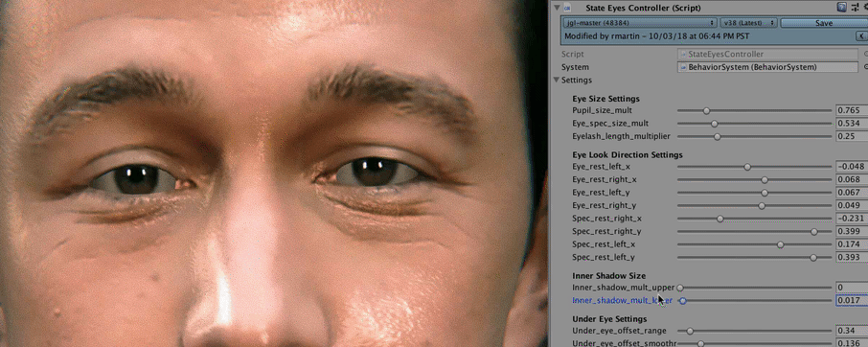Click the Spec_rest_left_y slider
868x347 pixels.
click(x=755, y=257)
